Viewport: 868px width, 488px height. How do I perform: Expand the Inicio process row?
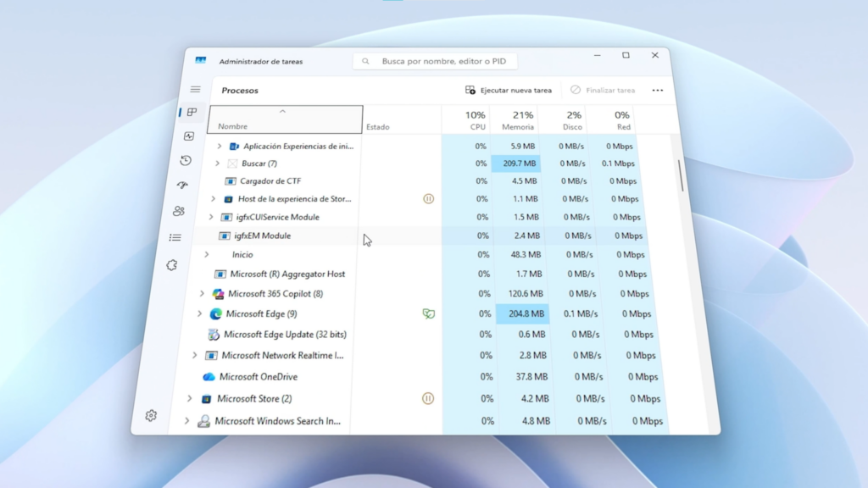[207, 254]
